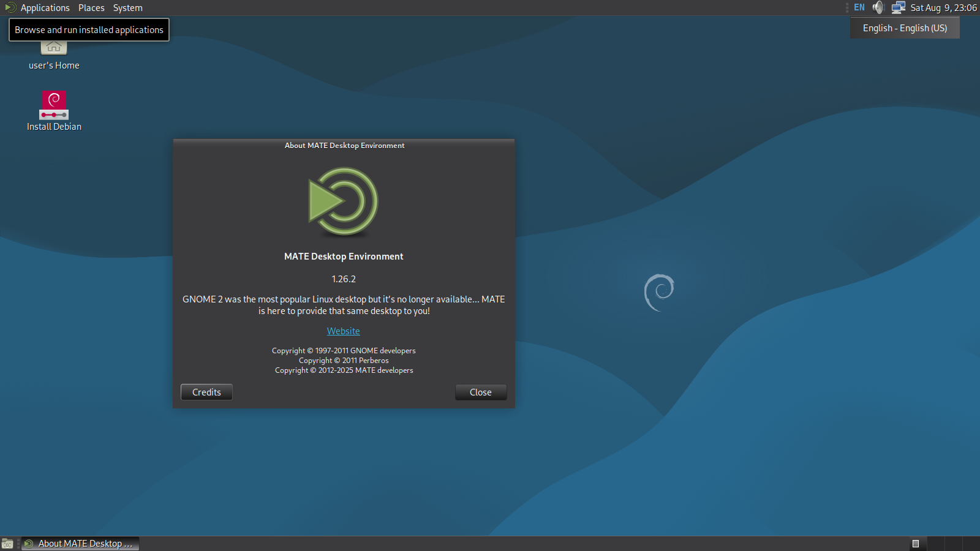Screen dimensions: 980x551
Task: Open the System menu in top panel
Action: tap(127, 8)
